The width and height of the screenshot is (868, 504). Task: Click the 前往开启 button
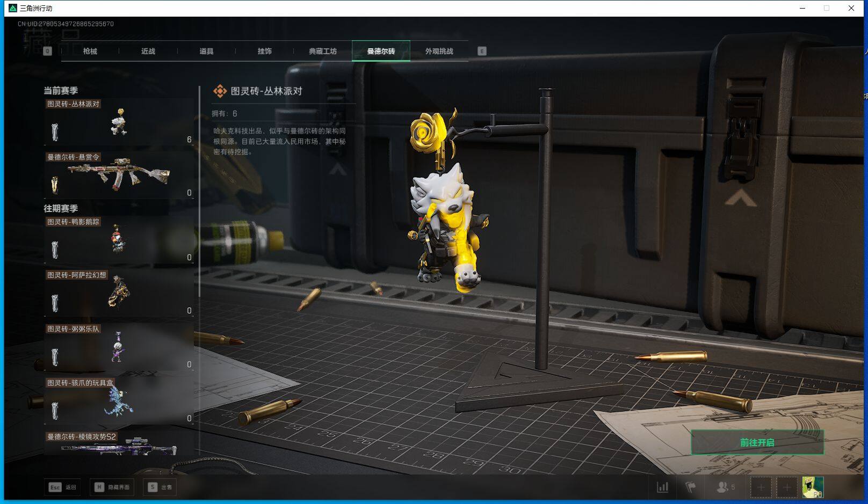(x=757, y=442)
